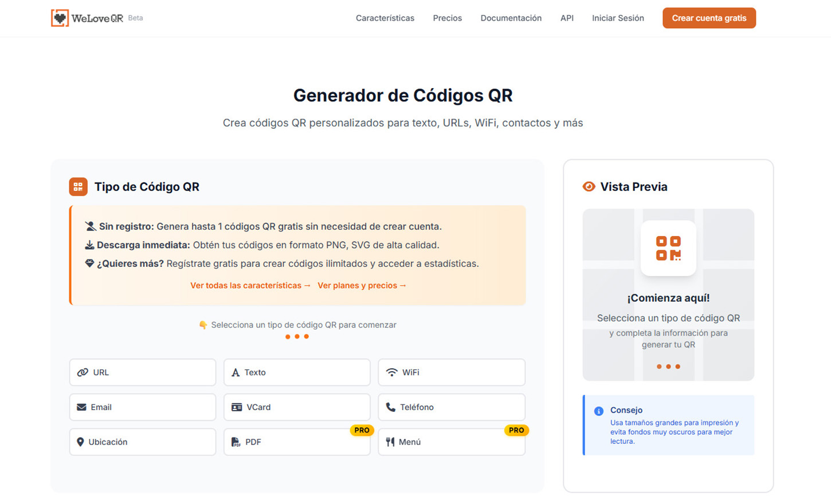This screenshot has width=831, height=504.
Task: Click the fork and knife Menú icon
Action: (390, 442)
